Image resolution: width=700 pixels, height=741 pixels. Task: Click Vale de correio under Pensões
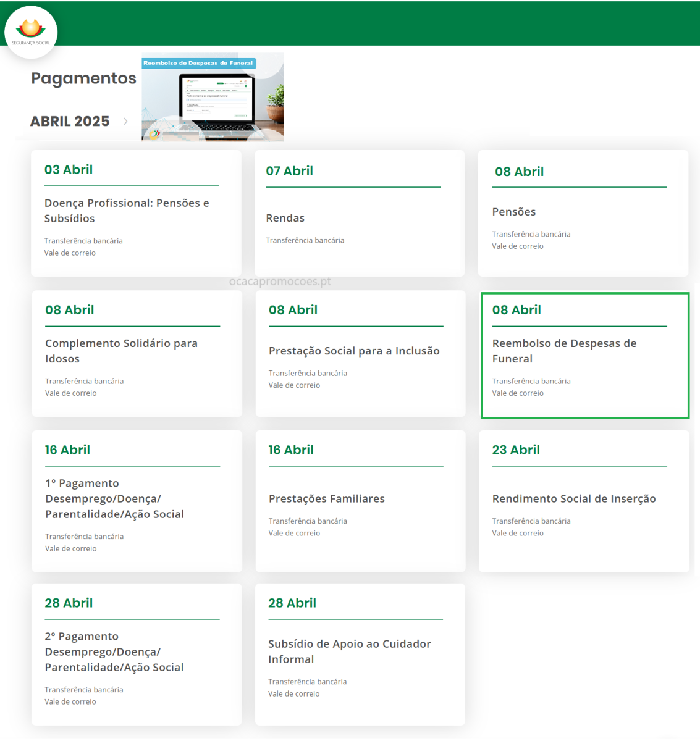[518, 246]
